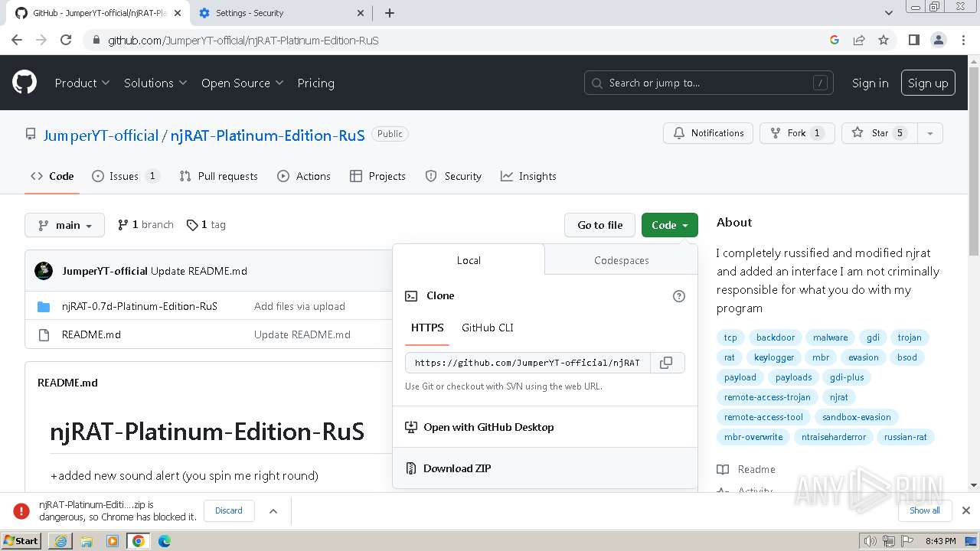Open the Insights tab
Image resolution: width=980 pixels, height=551 pixels.
click(528, 176)
